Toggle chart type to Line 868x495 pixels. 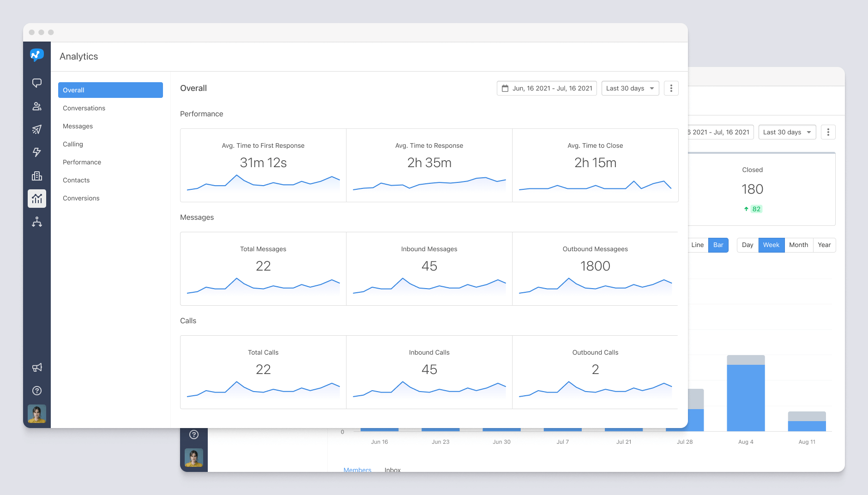[x=697, y=245]
